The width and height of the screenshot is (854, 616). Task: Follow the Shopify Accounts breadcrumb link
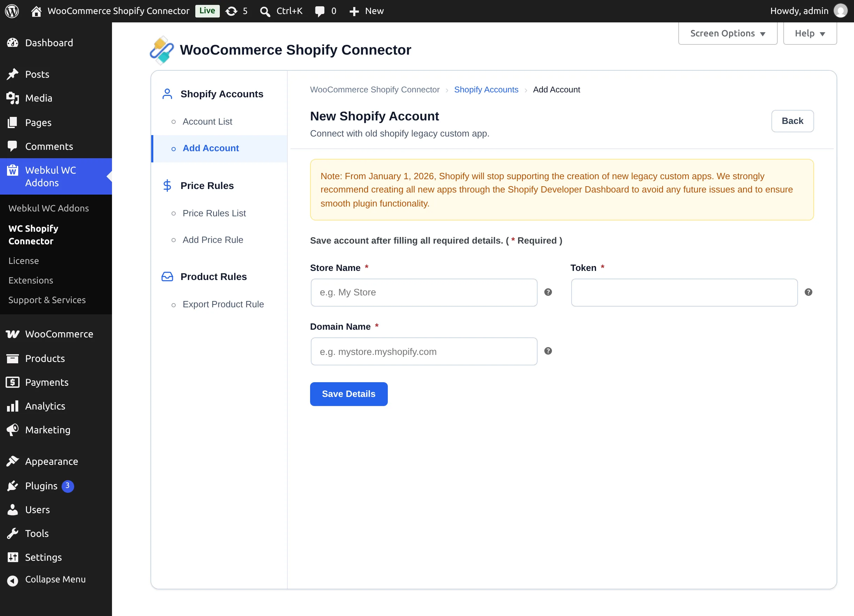pyautogui.click(x=486, y=90)
